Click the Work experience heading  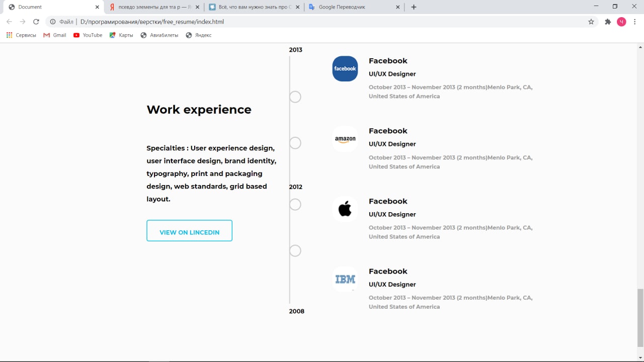pyautogui.click(x=199, y=110)
